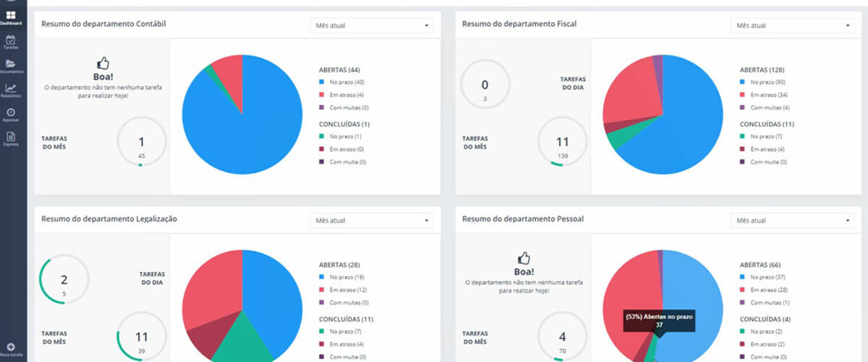The width and height of the screenshot is (868, 362).
Task: Toggle Legalização legend swatch Em atraso (12)
Action: [322, 290]
